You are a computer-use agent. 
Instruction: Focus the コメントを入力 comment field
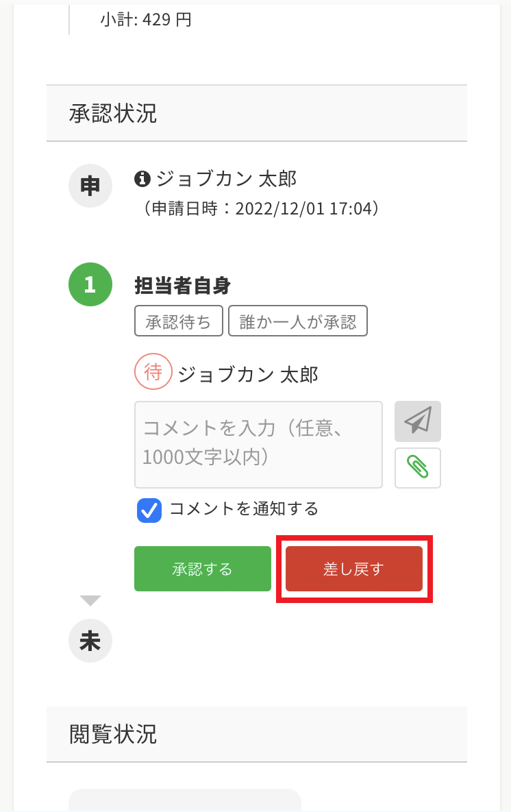point(258,444)
